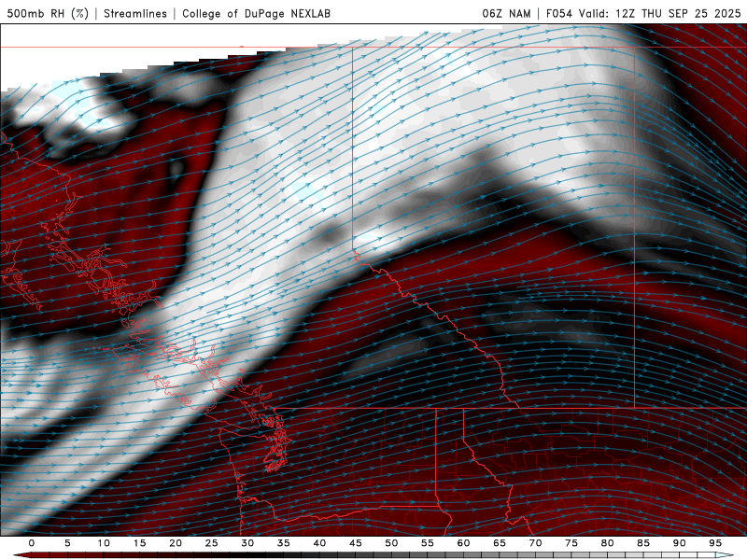Click the '500mb RH (%)' title text

[48, 13]
